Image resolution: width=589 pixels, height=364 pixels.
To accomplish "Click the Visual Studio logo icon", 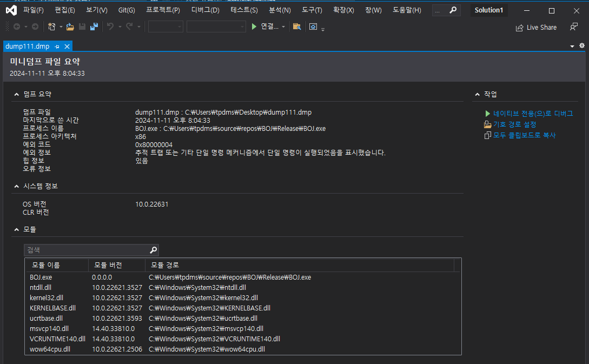I will pyautogui.click(x=11, y=10).
